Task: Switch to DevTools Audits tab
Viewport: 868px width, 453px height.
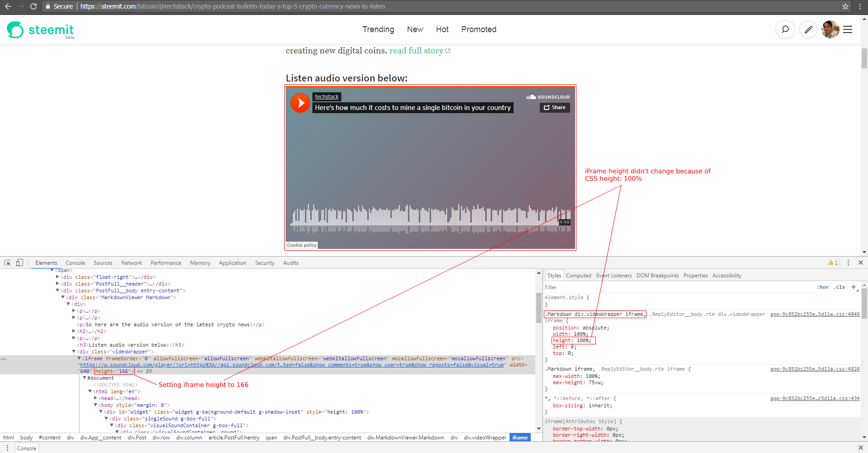Action: (x=291, y=263)
